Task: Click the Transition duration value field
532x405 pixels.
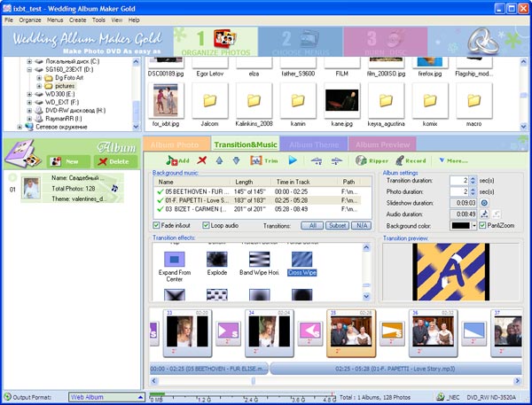Action: (459, 181)
